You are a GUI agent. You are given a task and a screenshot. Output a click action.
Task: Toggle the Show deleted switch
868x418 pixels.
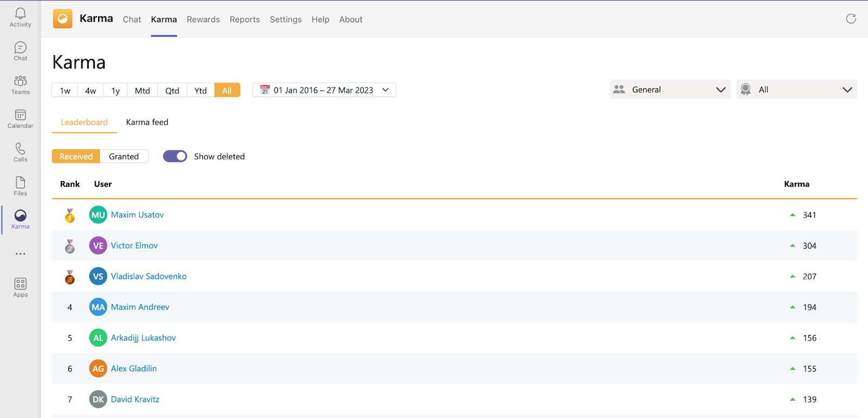pyautogui.click(x=175, y=156)
